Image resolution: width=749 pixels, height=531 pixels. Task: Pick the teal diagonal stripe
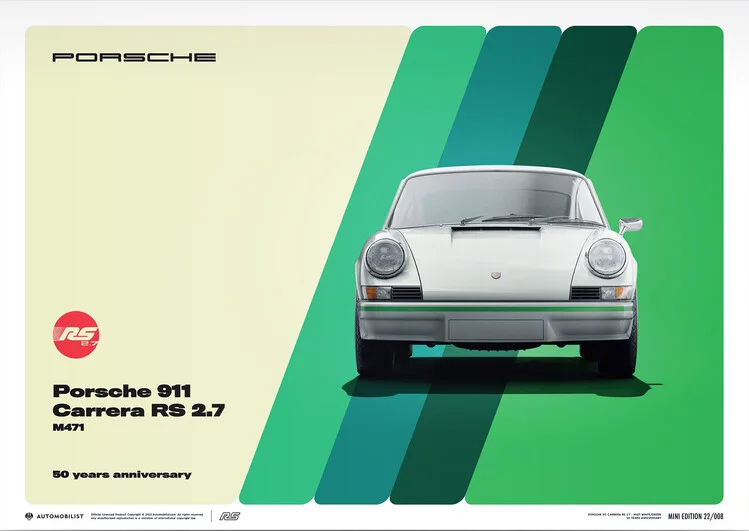[x=500, y=100]
